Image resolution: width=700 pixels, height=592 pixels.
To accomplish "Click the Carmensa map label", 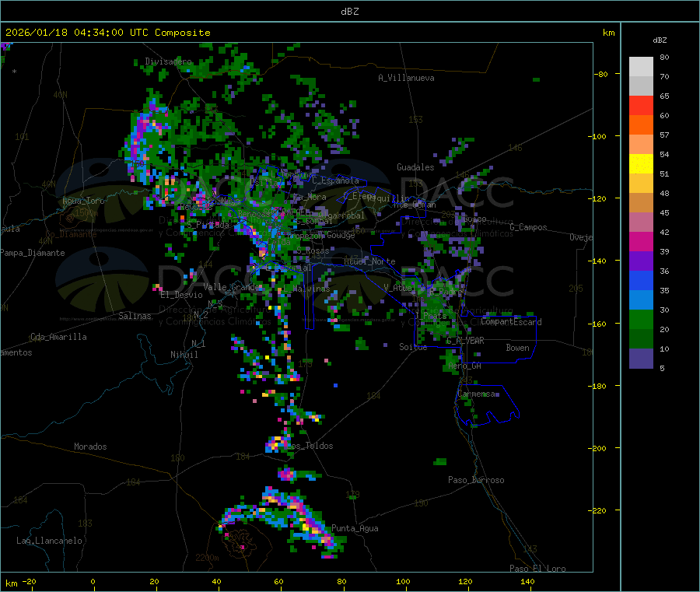I will coord(476,394).
